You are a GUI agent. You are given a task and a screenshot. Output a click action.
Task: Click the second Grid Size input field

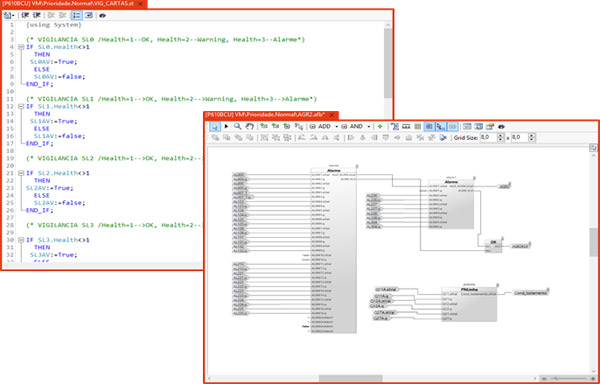[x=520, y=138]
